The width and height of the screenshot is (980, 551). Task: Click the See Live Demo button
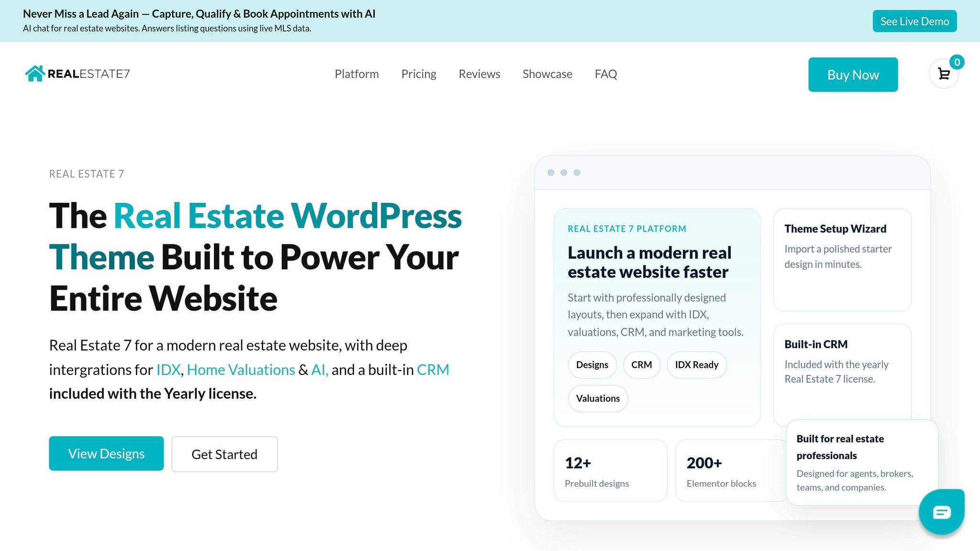(x=914, y=21)
